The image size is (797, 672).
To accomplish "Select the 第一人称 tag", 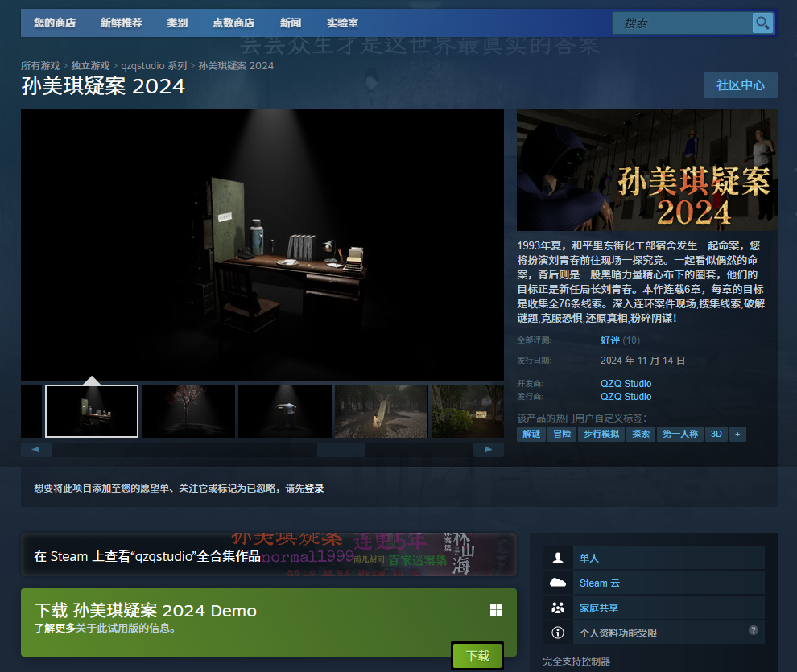I will pyautogui.click(x=680, y=434).
